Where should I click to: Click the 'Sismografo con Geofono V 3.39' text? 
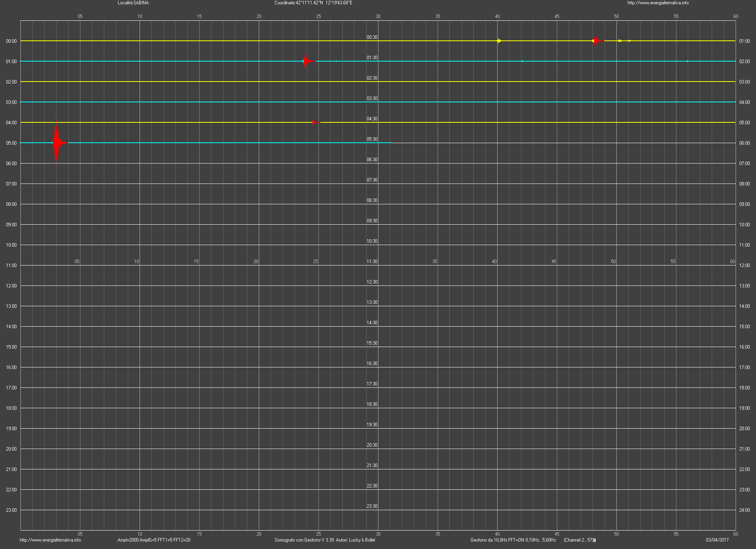[304, 540]
